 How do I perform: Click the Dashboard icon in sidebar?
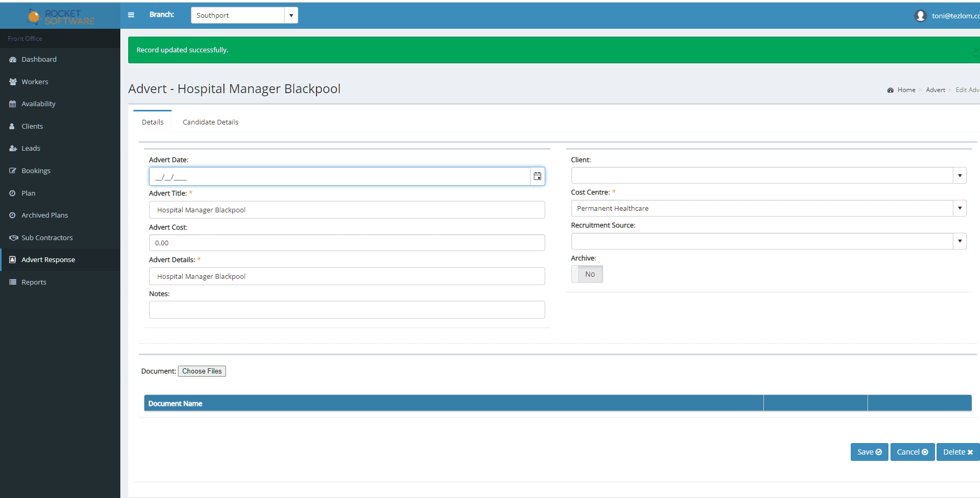pyautogui.click(x=13, y=60)
